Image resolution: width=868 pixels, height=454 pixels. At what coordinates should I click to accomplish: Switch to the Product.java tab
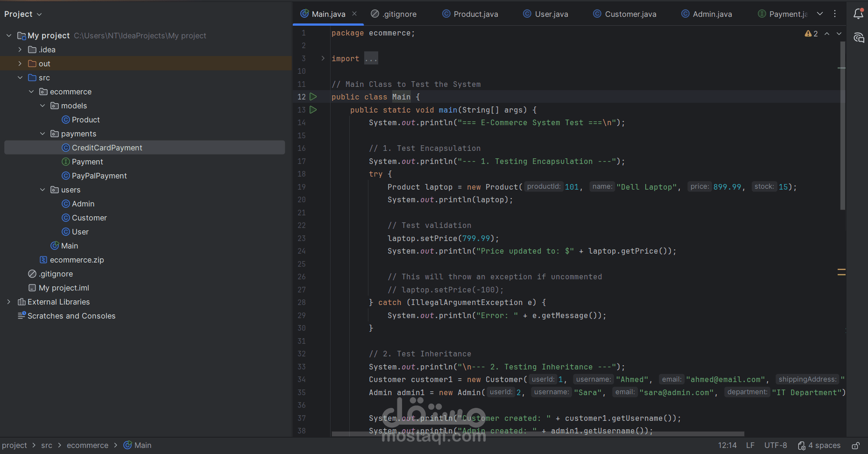(x=475, y=14)
